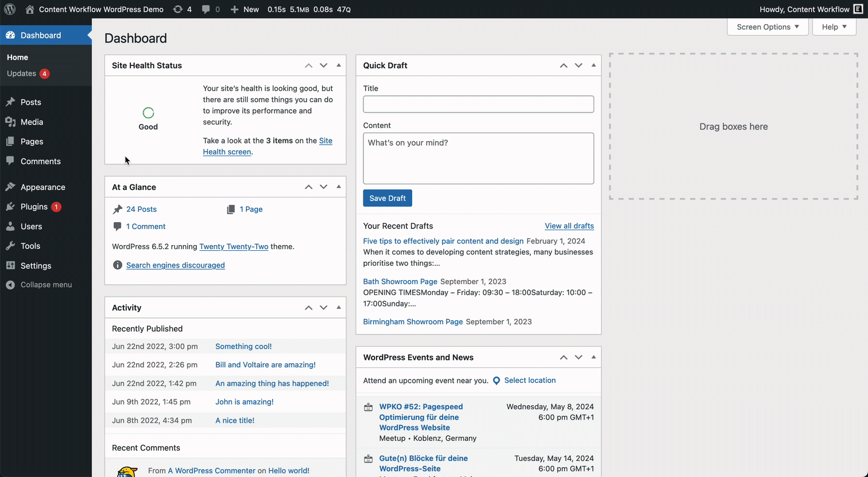Click the updates refresh icon showing 4
The height and width of the screenshot is (477, 868).
click(178, 9)
